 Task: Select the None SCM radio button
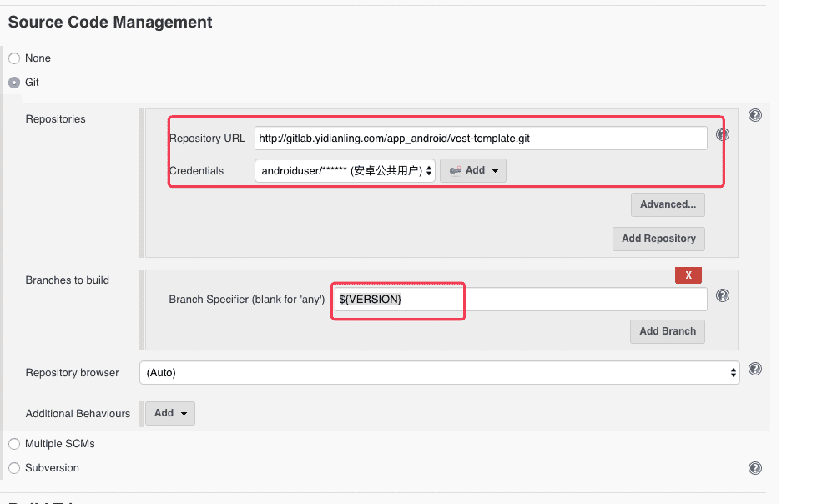(x=14, y=58)
